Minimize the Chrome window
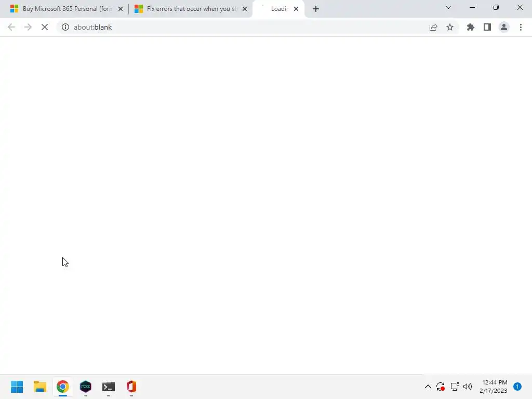 pyautogui.click(x=472, y=7)
